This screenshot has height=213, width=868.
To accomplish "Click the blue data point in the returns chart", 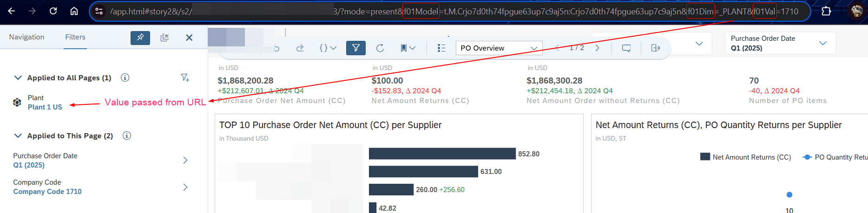I will pos(789,194).
